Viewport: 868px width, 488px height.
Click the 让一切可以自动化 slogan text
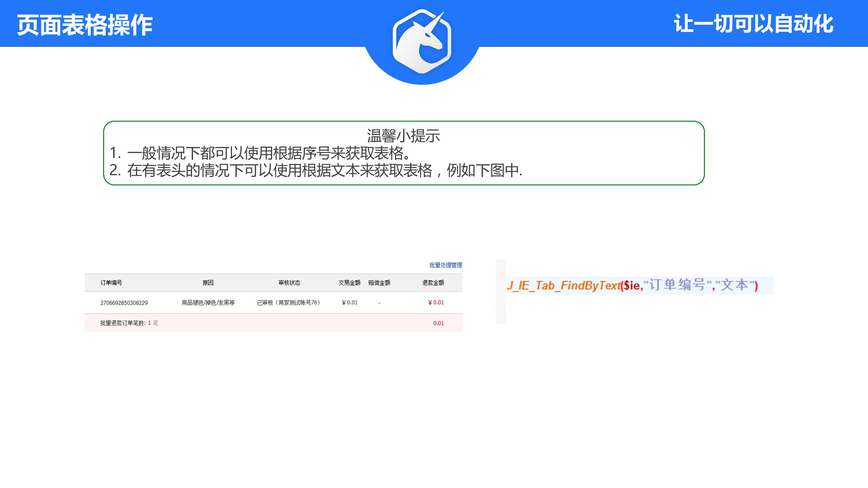pos(753,24)
